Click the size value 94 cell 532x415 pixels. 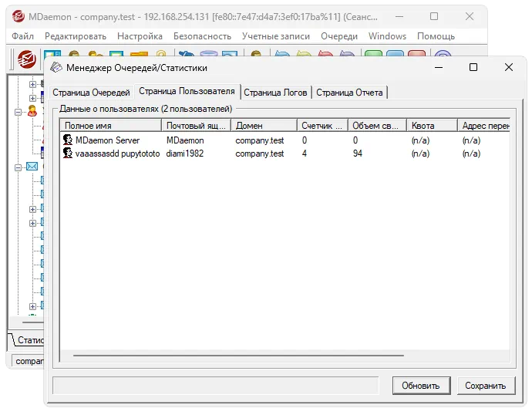[x=358, y=154]
